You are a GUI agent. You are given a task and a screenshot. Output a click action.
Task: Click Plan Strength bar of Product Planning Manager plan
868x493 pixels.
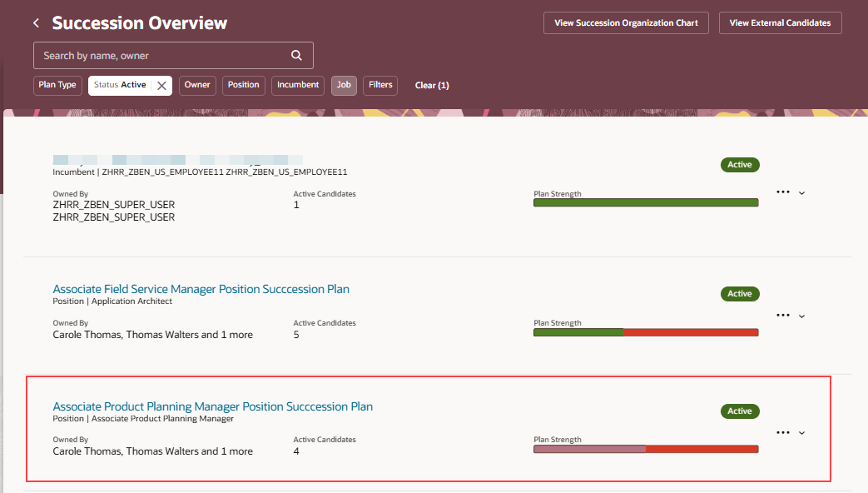tap(646, 449)
